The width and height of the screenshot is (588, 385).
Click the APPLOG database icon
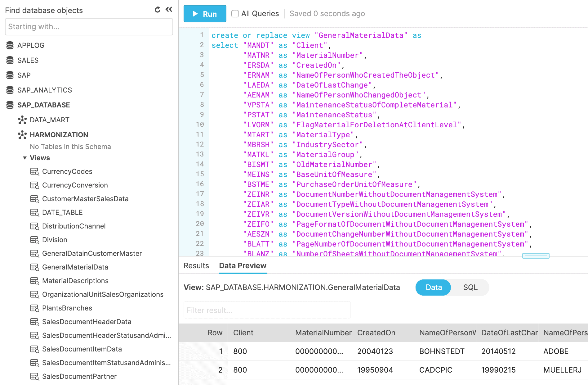coord(10,45)
